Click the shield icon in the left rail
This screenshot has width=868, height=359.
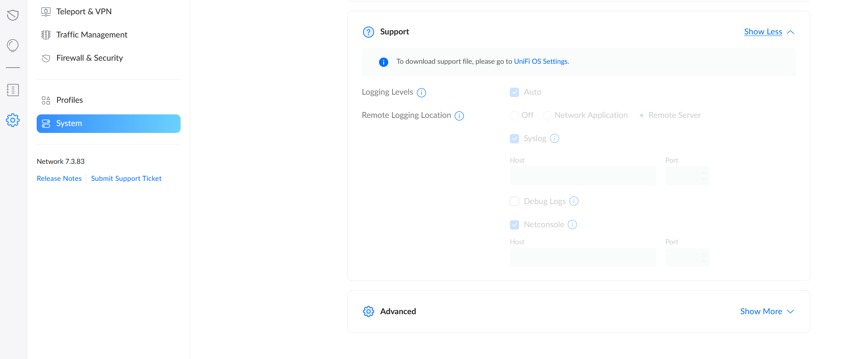click(13, 15)
